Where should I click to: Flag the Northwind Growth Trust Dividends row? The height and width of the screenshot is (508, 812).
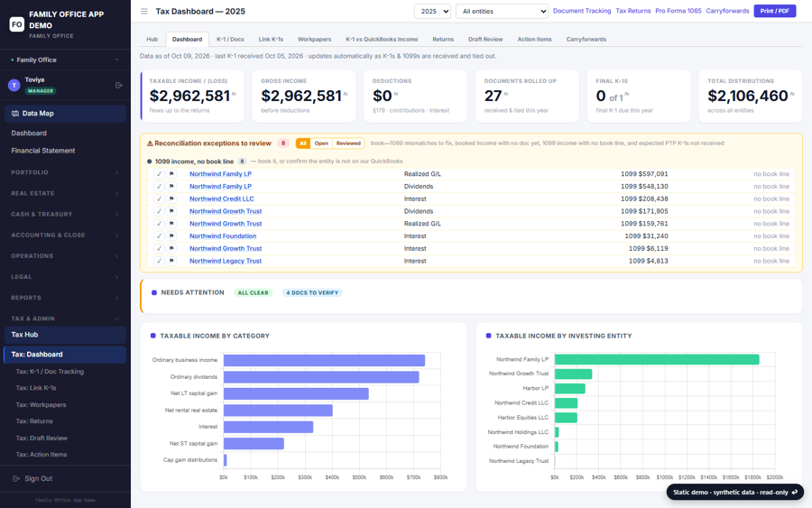coord(171,211)
